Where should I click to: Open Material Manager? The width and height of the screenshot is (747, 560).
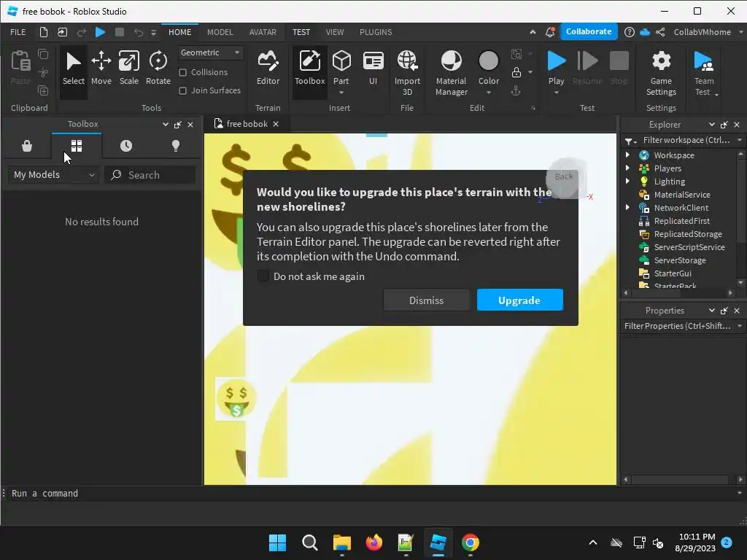coord(451,73)
